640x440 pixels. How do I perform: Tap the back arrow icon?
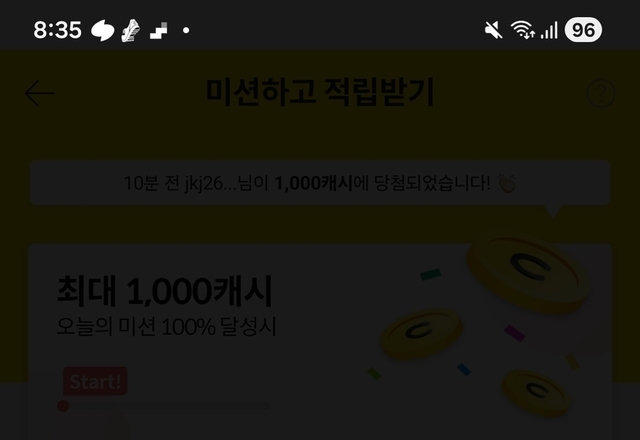coord(40,93)
